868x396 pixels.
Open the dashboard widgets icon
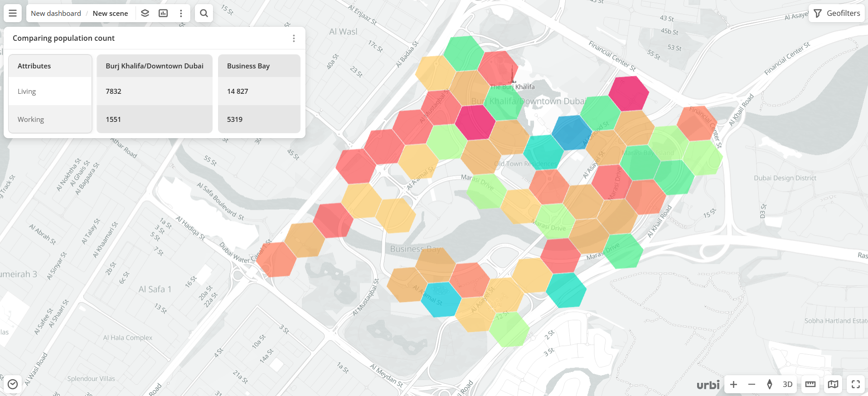pyautogui.click(x=163, y=13)
